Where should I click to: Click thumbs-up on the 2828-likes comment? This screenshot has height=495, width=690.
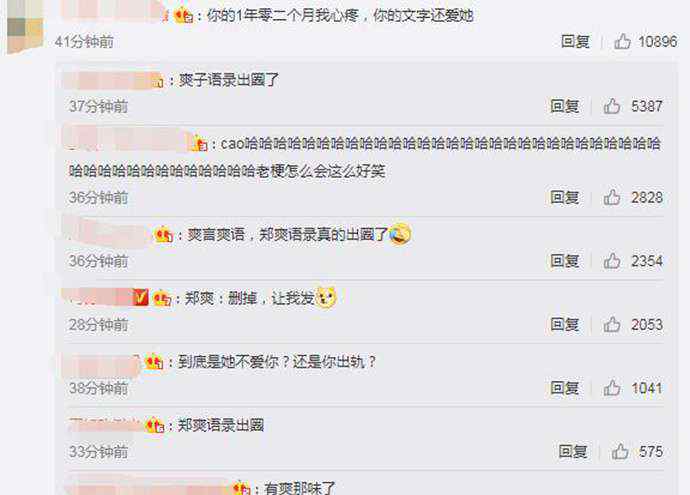pyautogui.click(x=612, y=198)
